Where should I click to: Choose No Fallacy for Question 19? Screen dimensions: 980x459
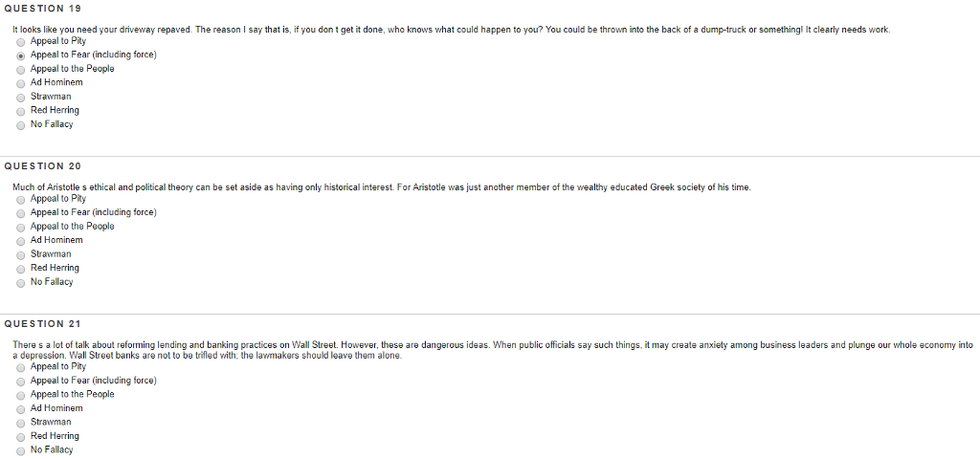(21, 124)
